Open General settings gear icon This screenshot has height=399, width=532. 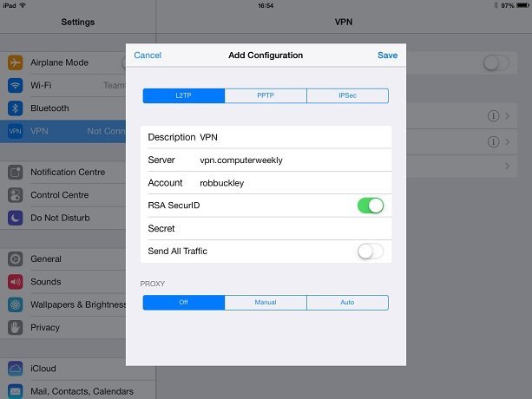click(15, 258)
